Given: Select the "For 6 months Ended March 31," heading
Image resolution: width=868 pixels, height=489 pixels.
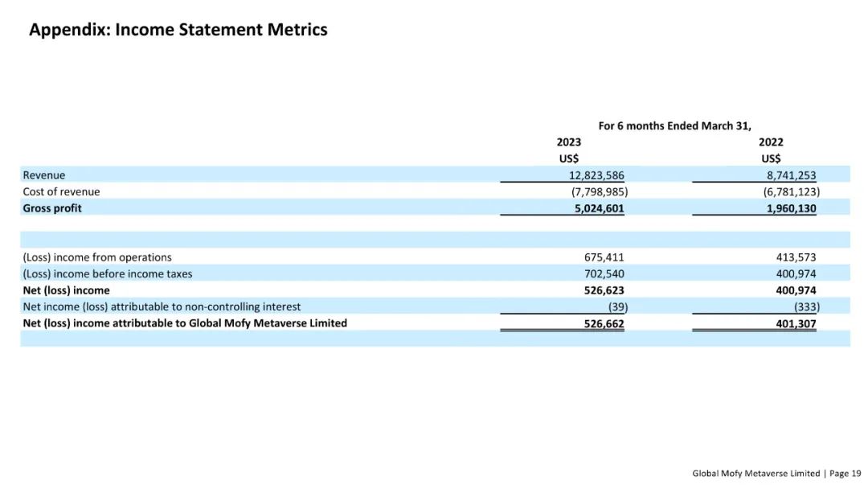Looking at the screenshot, I should coord(674,125).
